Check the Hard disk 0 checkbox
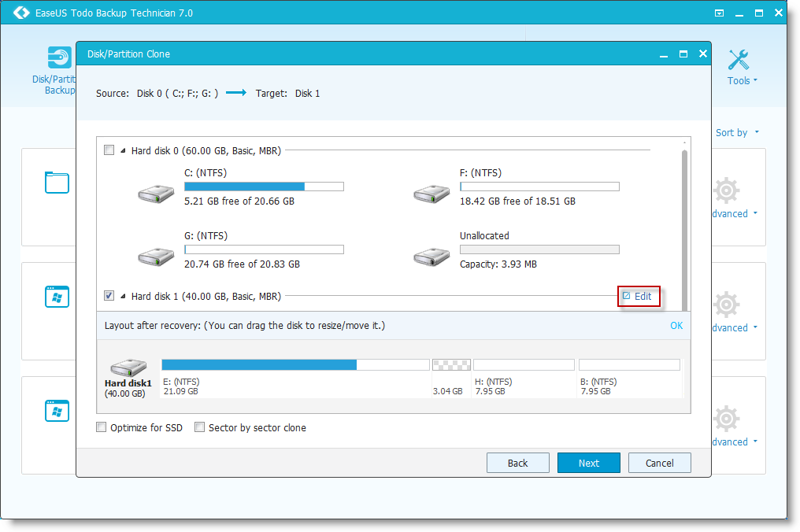The image size is (800, 532). (109, 150)
